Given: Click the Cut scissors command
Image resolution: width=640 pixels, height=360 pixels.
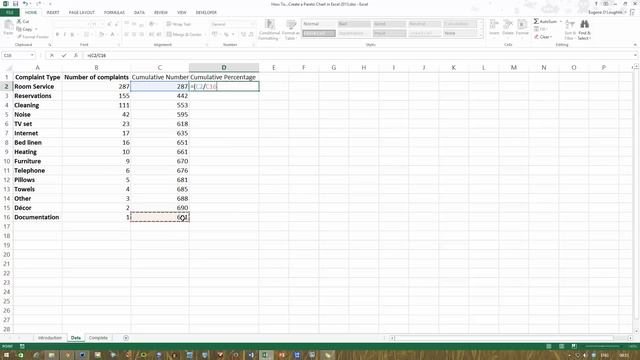Looking at the screenshot, I should (23, 21).
